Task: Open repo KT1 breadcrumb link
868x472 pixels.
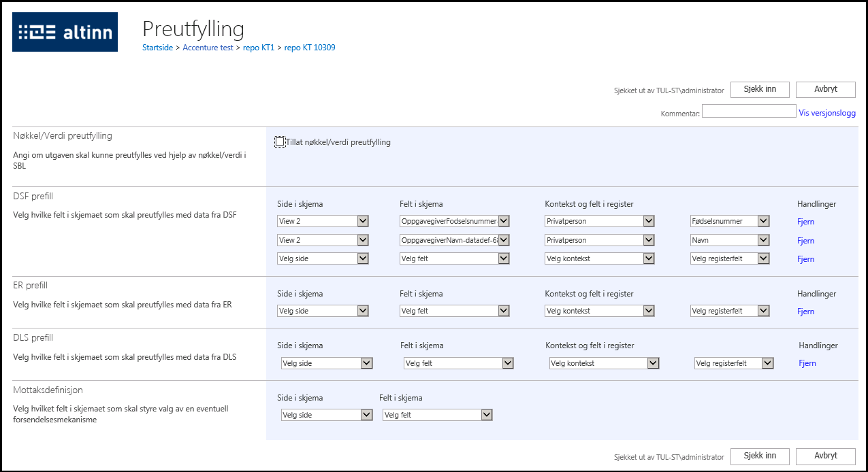Action: (x=259, y=48)
